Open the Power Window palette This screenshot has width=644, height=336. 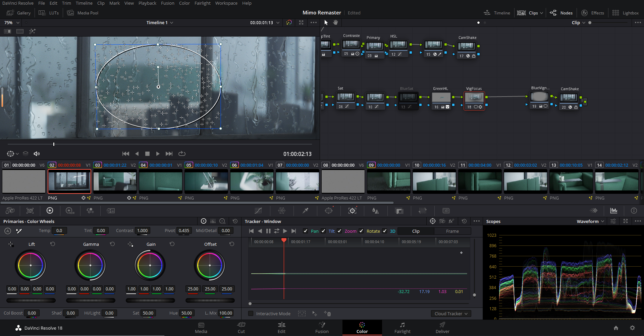click(x=329, y=211)
